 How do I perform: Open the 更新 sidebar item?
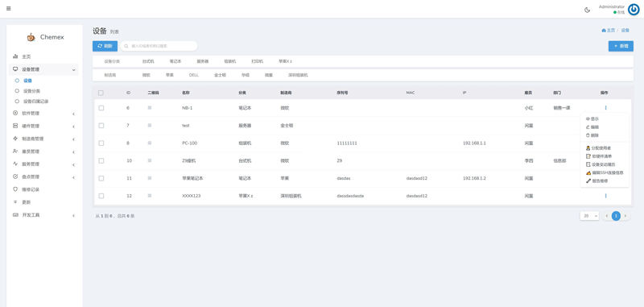tap(44, 202)
